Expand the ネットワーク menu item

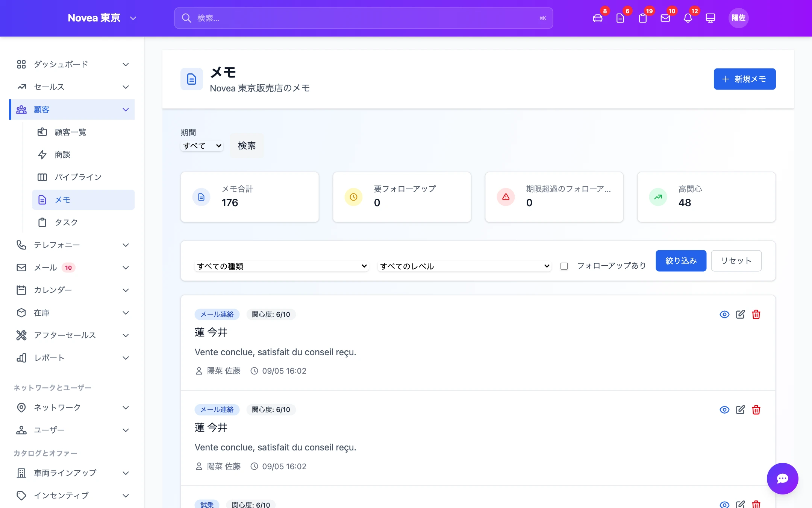pos(72,408)
